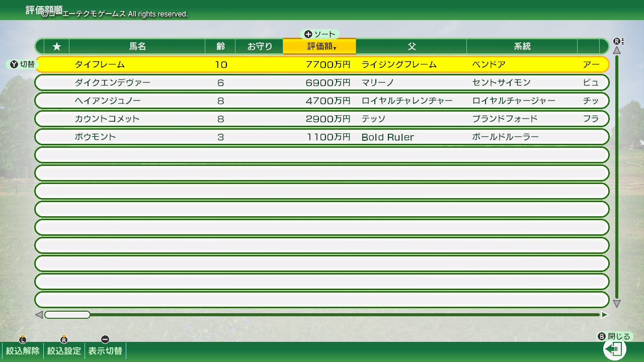Select horse ヘイアンジュノー
Screen dimensions: 644x362
pos(108,101)
